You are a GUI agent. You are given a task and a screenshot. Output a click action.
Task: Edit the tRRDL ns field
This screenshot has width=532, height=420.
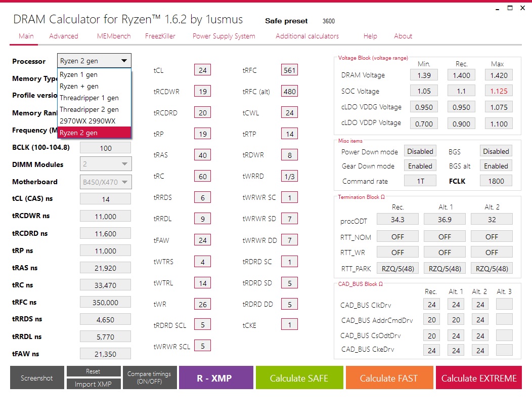click(x=106, y=337)
